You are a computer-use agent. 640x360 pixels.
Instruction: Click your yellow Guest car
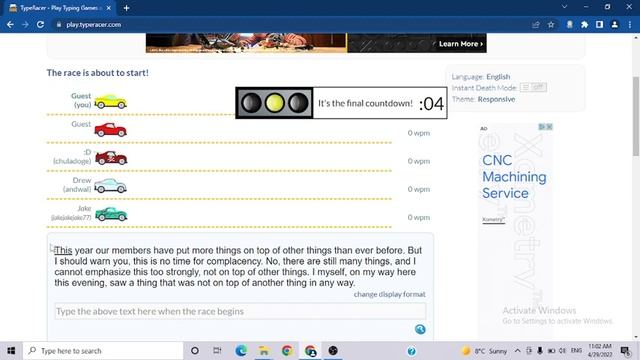111,101
